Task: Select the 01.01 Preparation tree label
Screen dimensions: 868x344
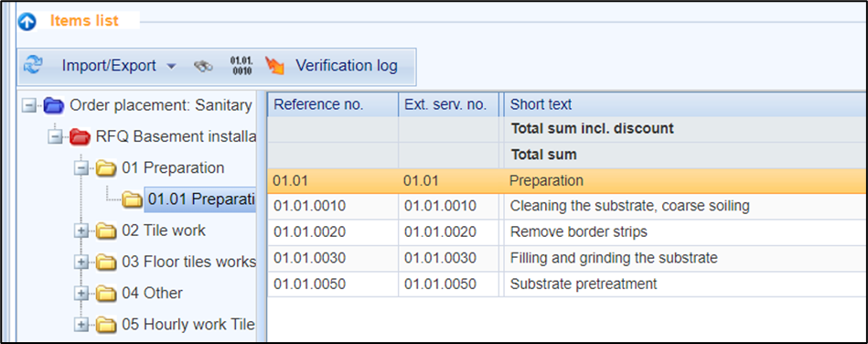Action: pyautogui.click(x=201, y=199)
